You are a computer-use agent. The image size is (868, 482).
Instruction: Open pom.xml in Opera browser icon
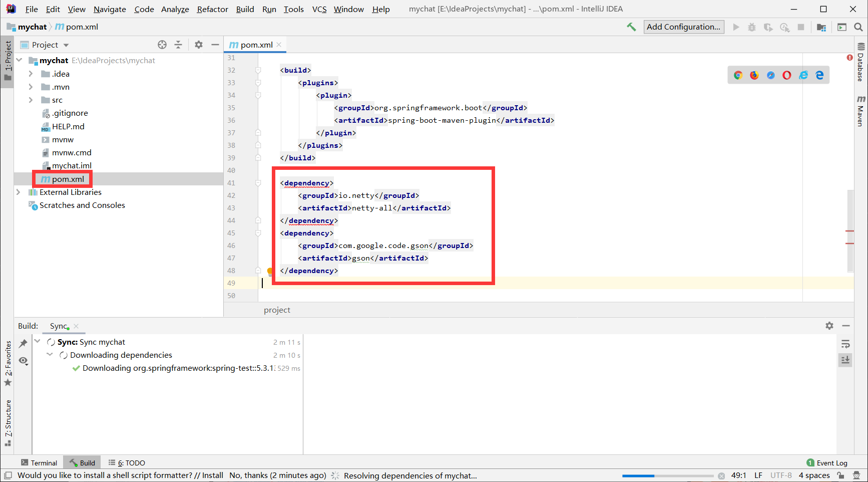pos(787,75)
